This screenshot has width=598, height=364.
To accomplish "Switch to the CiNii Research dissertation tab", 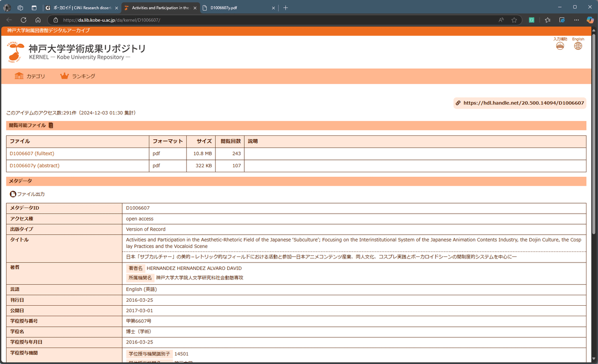I will pyautogui.click(x=81, y=8).
